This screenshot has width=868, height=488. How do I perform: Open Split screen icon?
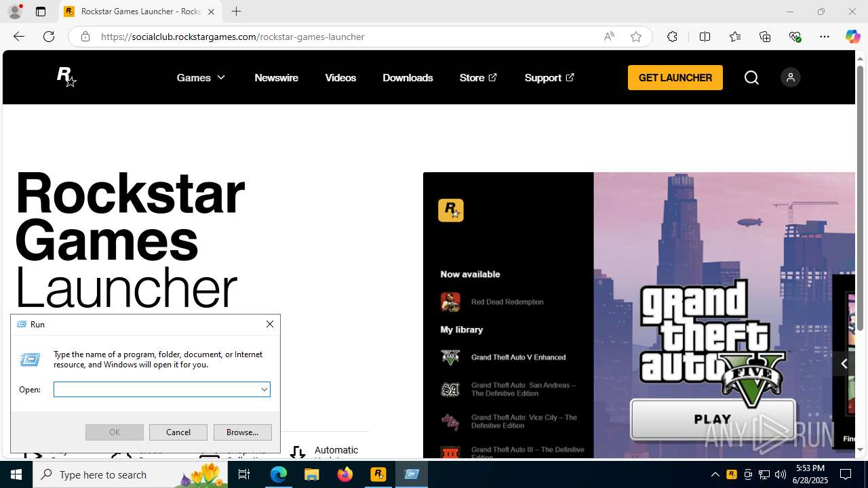pyautogui.click(x=705, y=37)
